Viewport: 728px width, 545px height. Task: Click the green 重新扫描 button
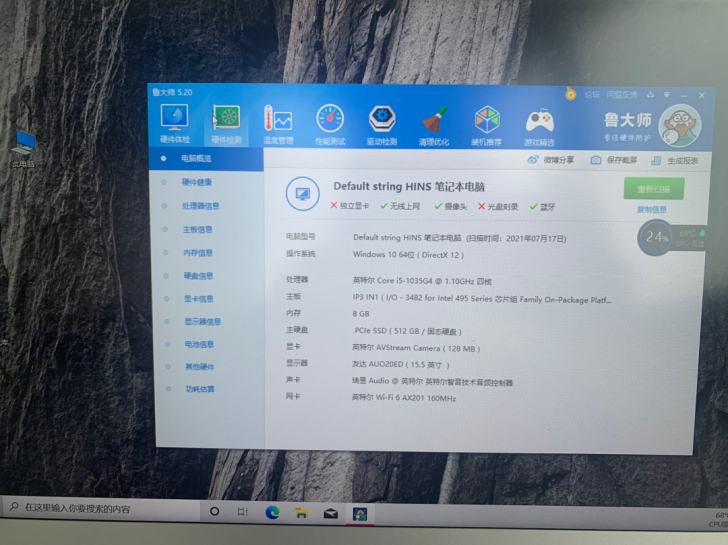click(653, 189)
